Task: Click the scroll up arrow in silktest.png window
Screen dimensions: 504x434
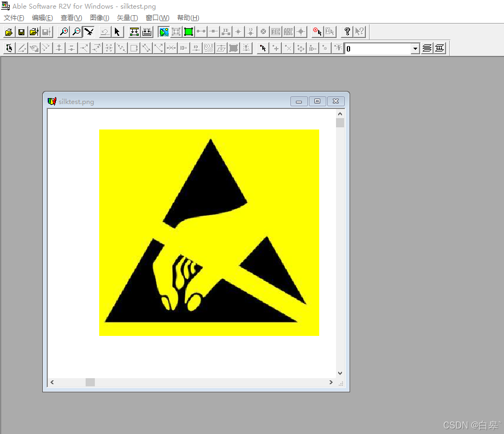Action: coord(340,114)
